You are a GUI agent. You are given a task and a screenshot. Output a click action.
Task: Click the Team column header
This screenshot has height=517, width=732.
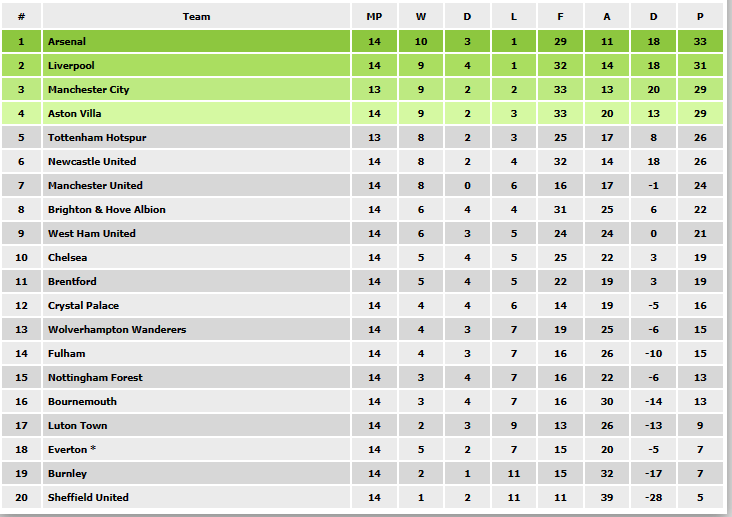tap(196, 16)
